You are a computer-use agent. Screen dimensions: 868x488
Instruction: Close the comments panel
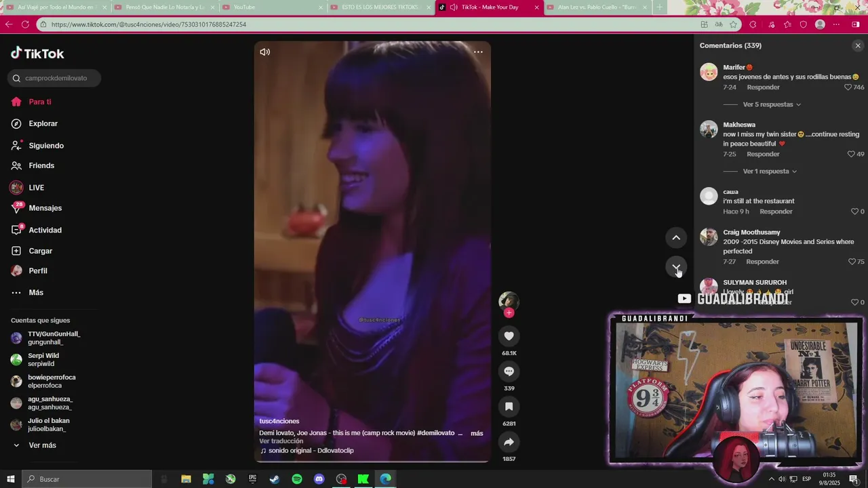(x=858, y=45)
